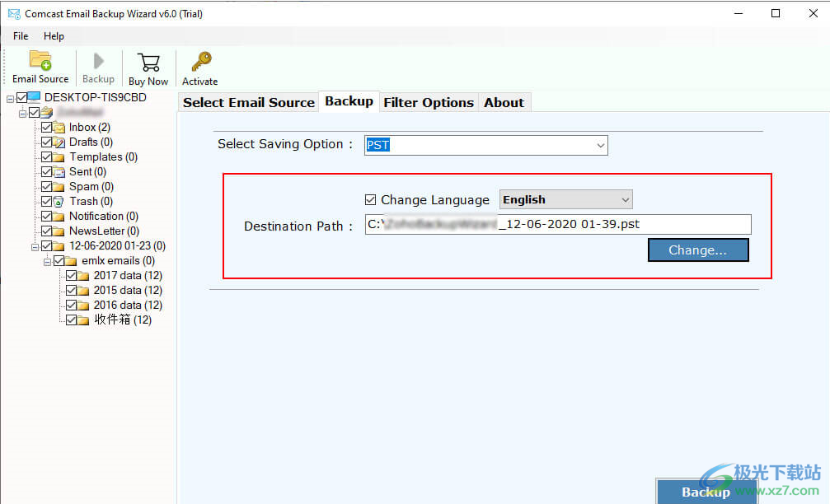Select the NewsLetter (0) tree row

105,231
